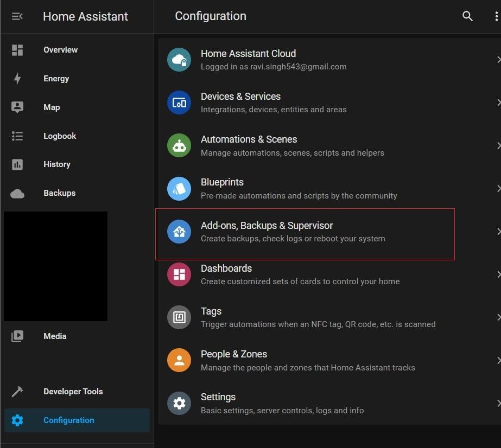Image resolution: width=501 pixels, height=448 pixels.
Task: Select Configuration in the sidebar
Action: tap(68, 420)
